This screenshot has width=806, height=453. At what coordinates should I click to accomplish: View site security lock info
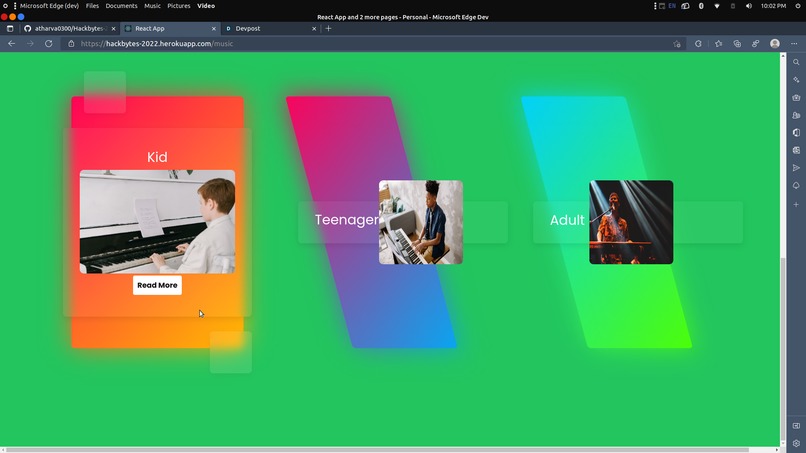[x=71, y=44]
